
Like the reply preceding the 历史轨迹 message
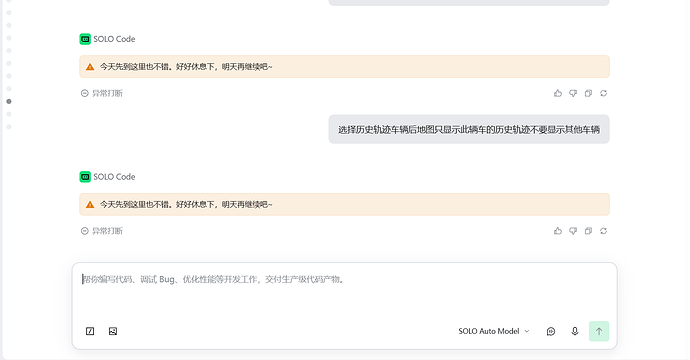pyautogui.click(x=558, y=93)
